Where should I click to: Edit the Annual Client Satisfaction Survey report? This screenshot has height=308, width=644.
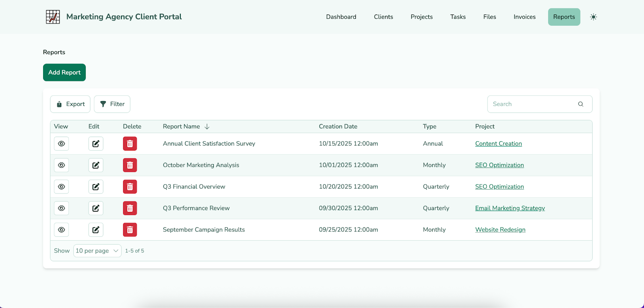coord(96,144)
